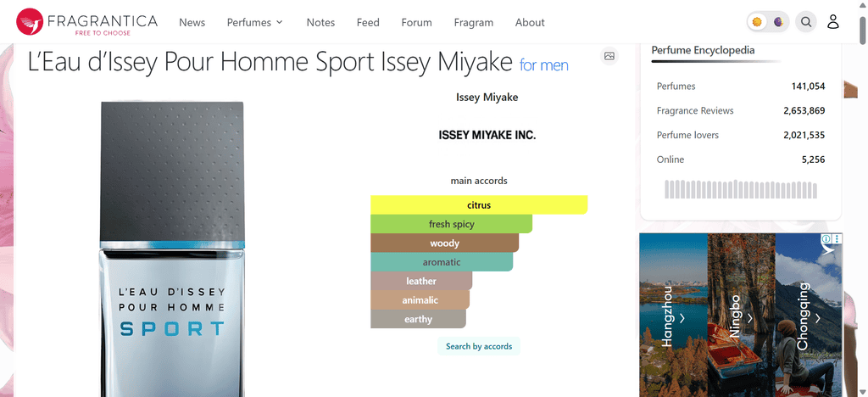This screenshot has height=397, width=868.
Task: Open the About menu item
Action: 530,23
